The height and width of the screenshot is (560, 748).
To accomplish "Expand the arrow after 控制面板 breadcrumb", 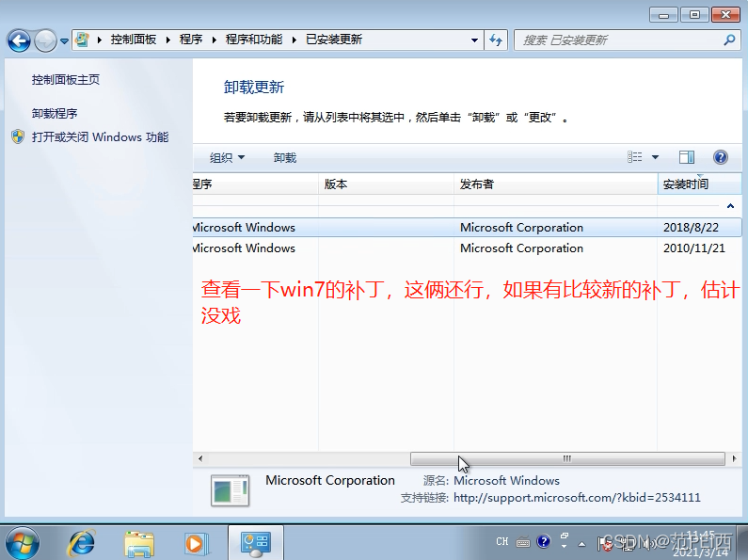I will pyautogui.click(x=167, y=40).
